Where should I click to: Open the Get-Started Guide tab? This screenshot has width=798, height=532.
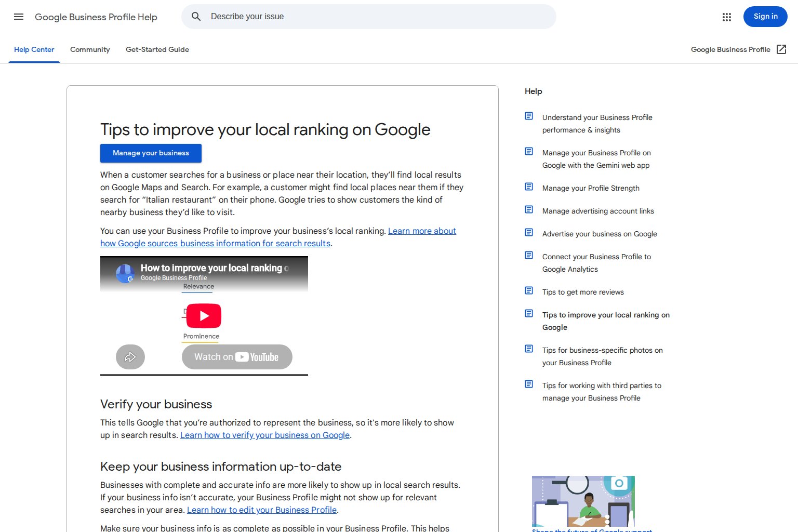(157, 49)
